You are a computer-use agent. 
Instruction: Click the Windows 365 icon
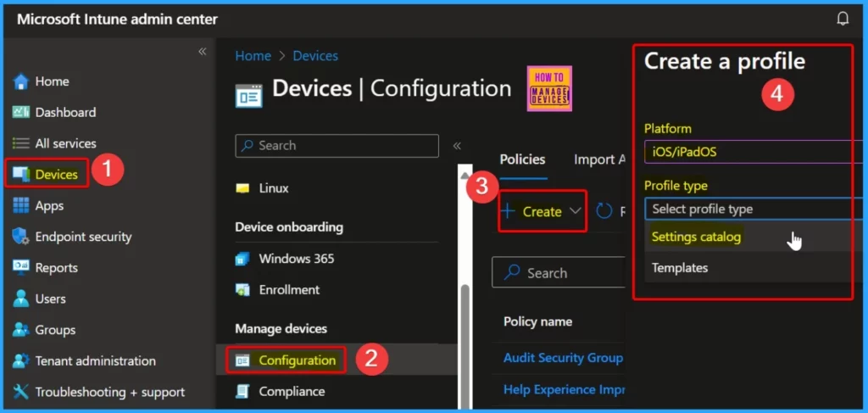[x=242, y=259]
